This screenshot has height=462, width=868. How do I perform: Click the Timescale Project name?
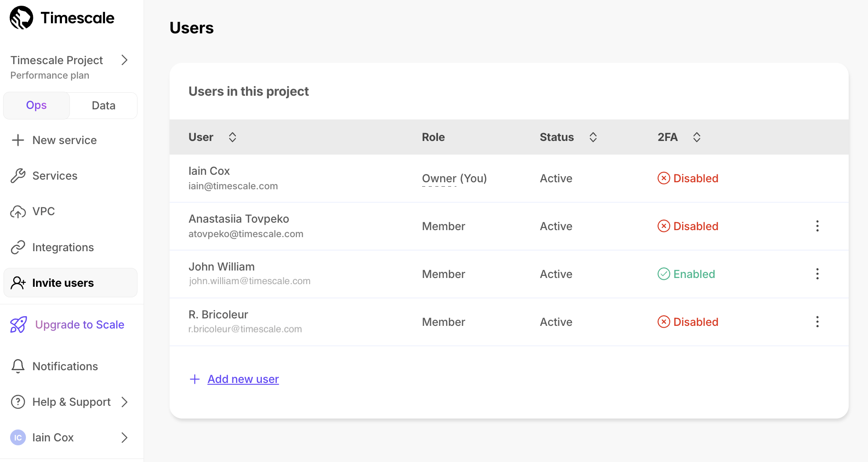coord(57,60)
